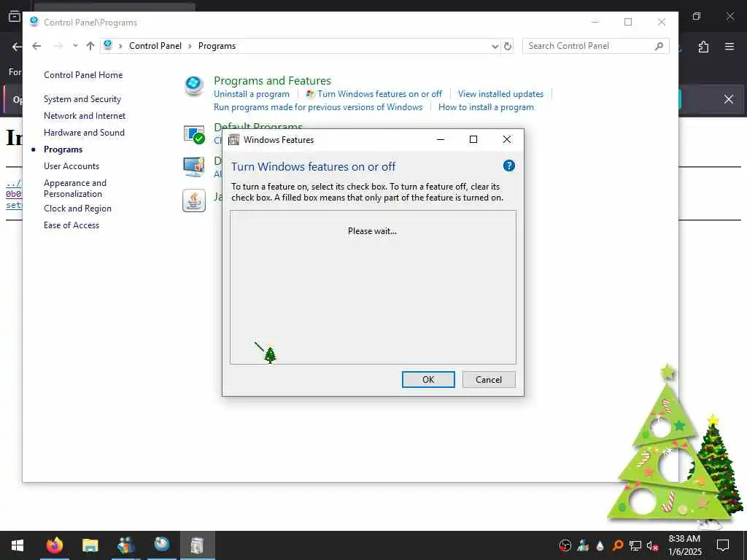Close the Windows Features dialog
Screen dimensions: 747x560
[x=507, y=139]
